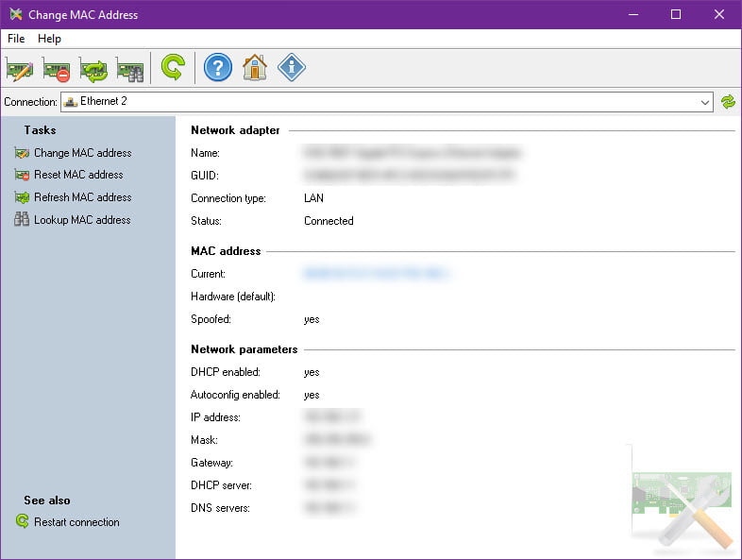742x560 pixels.
Task: Click the Spoofed 'yes' value
Action: tap(312, 319)
